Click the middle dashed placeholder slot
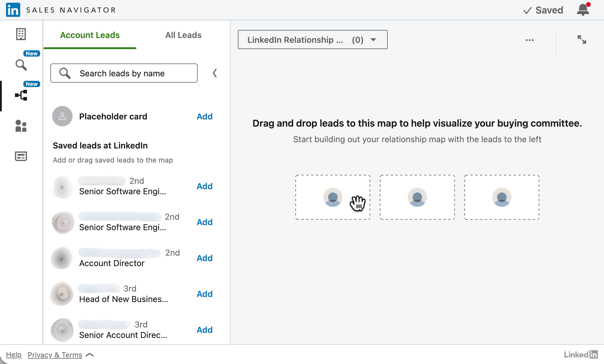604x364 pixels. pyautogui.click(x=417, y=197)
